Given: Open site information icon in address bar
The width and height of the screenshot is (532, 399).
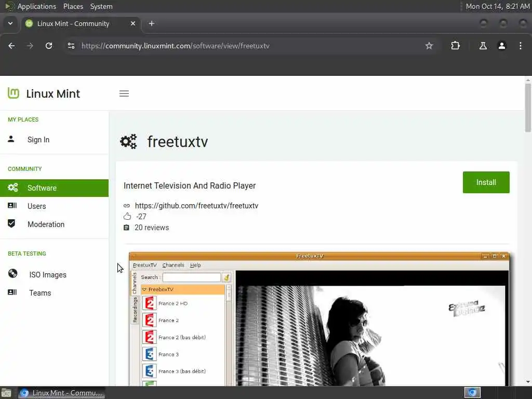Looking at the screenshot, I should pyautogui.click(x=71, y=46).
